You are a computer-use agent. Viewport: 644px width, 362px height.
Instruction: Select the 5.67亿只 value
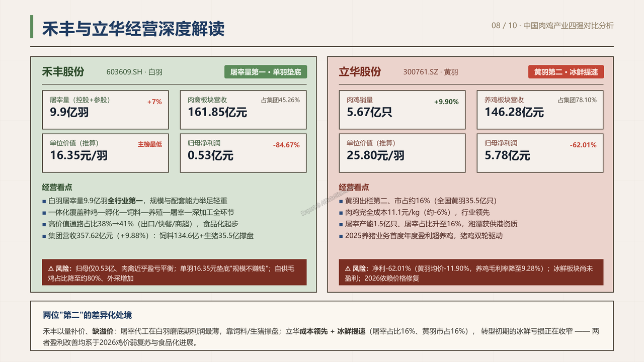tap(369, 112)
